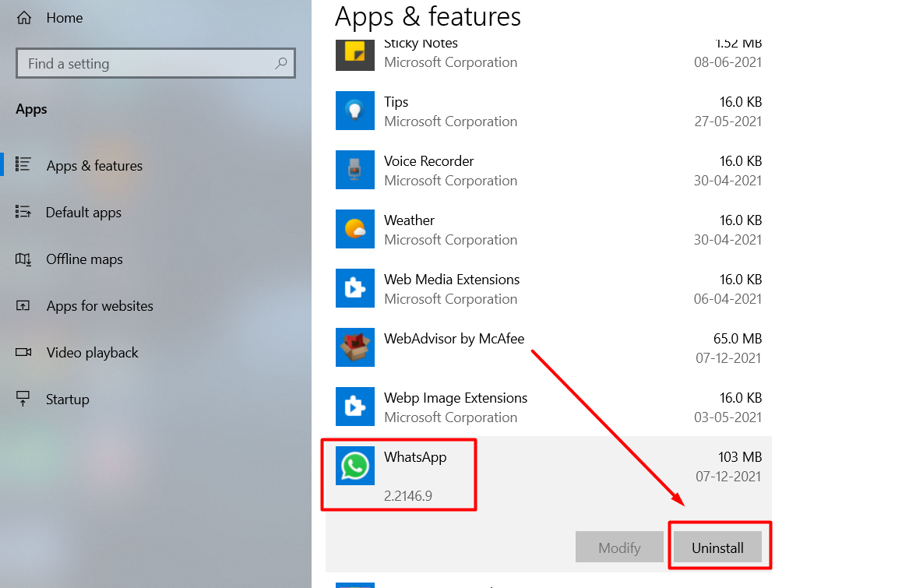Click the Weather app icon
The width and height of the screenshot is (902, 588).
[x=355, y=229]
